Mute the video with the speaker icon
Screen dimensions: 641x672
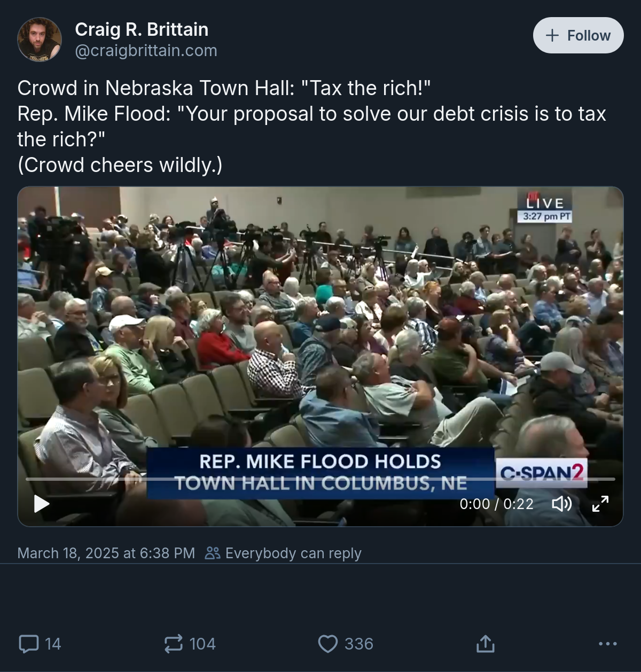(x=561, y=504)
